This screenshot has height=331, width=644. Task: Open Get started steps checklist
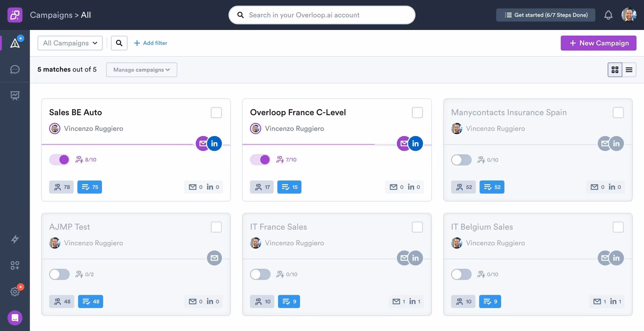click(546, 15)
